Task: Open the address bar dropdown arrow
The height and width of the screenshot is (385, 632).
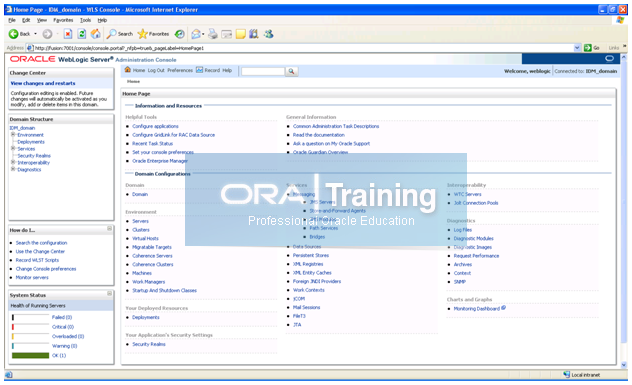Action: (x=577, y=48)
